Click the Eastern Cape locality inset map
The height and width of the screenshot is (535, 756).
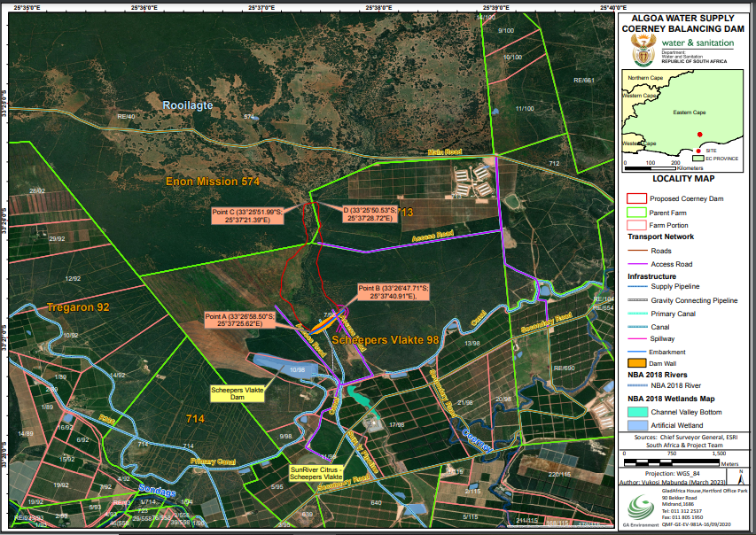682,120
